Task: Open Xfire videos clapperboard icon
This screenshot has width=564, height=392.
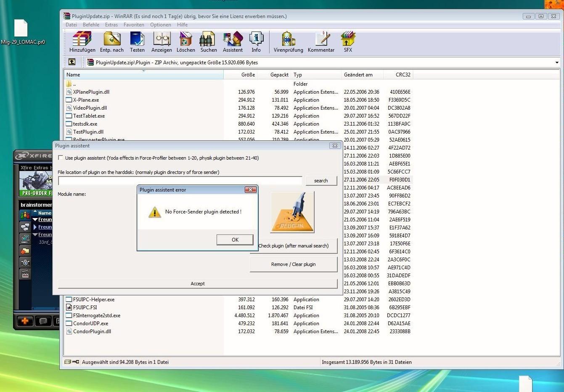Action: (25, 274)
